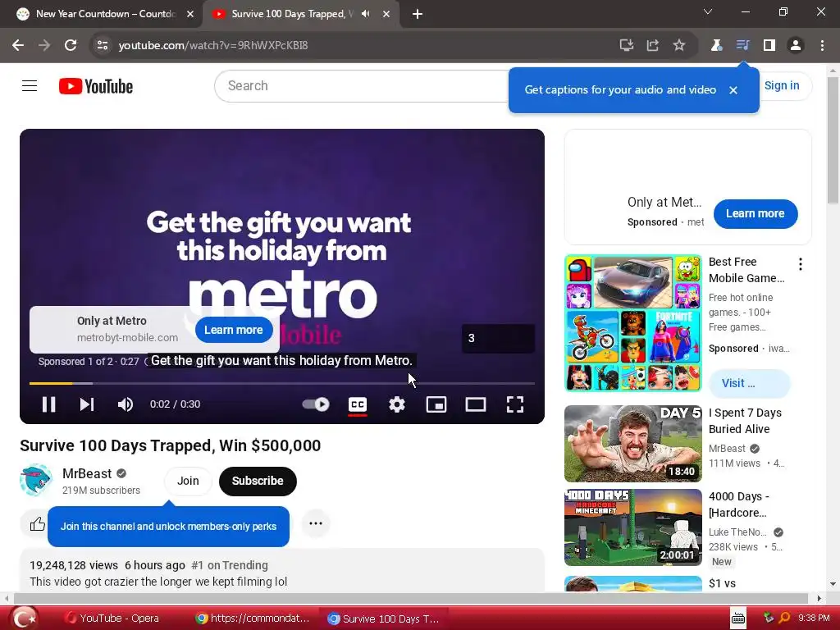Viewport: 840px width, 630px height.
Task: Close the New Year Countdown tab
Action: (x=190, y=14)
